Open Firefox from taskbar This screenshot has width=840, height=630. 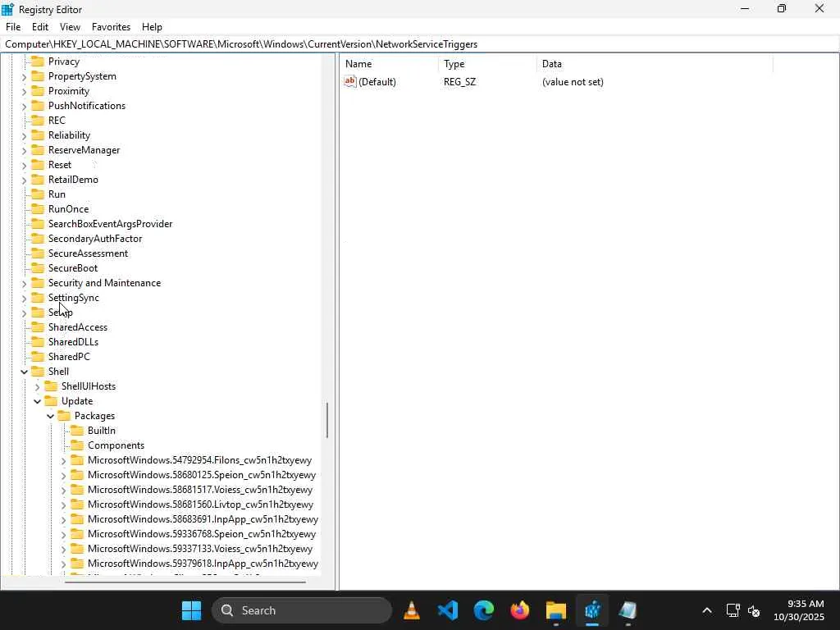tap(519, 610)
